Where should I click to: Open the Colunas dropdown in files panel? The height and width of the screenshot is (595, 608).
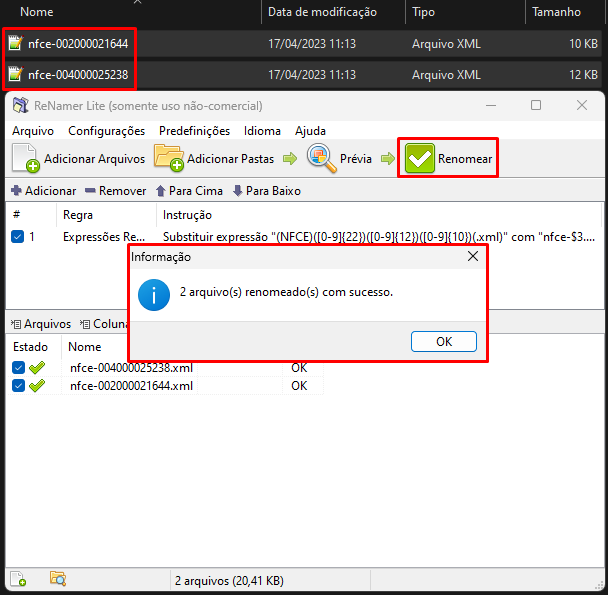(x=105, y=324)
